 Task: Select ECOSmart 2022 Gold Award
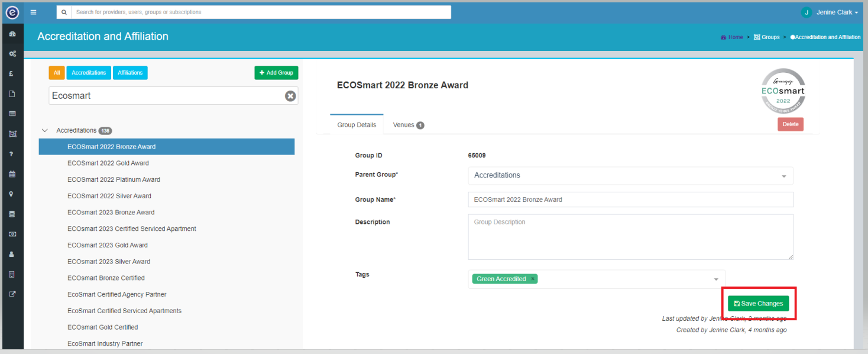108,163
